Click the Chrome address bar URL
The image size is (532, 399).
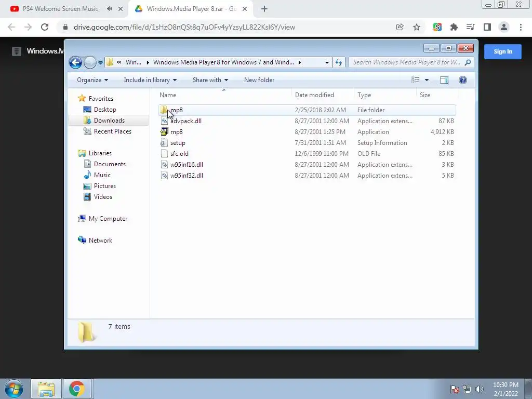[x=184, y=27]
